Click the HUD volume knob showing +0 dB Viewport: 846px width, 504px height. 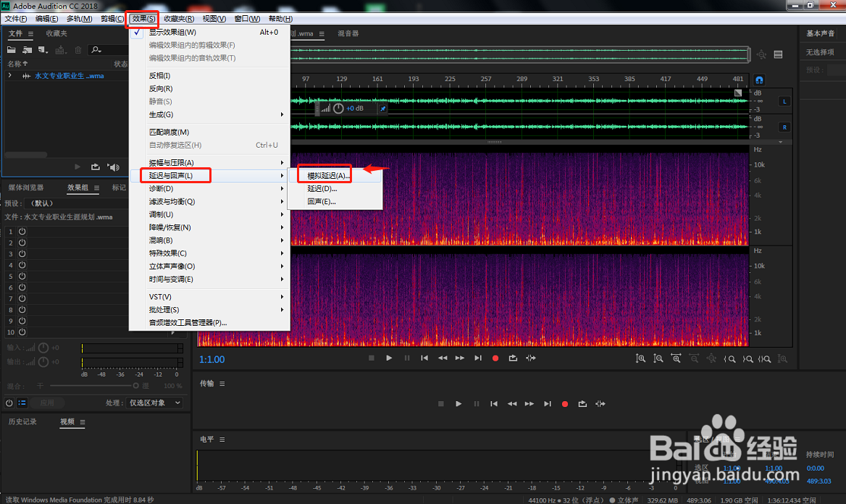click(x=338, y=109)
